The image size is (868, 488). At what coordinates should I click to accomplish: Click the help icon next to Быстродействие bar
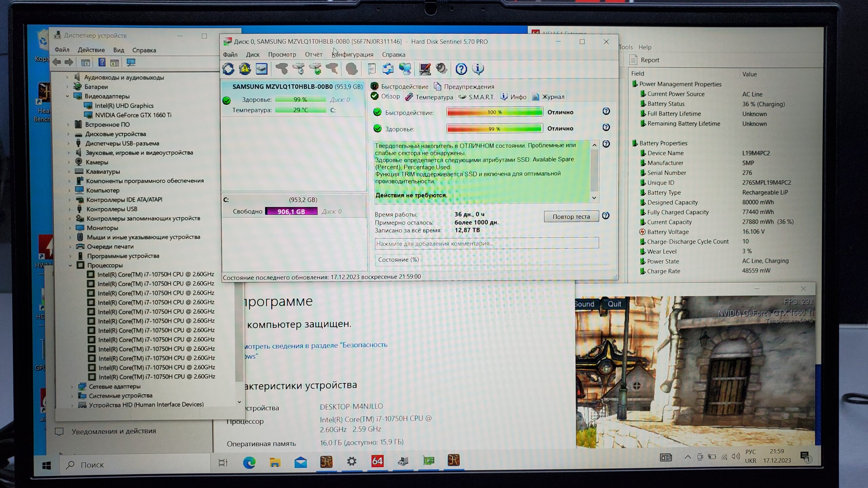(606, 111)
